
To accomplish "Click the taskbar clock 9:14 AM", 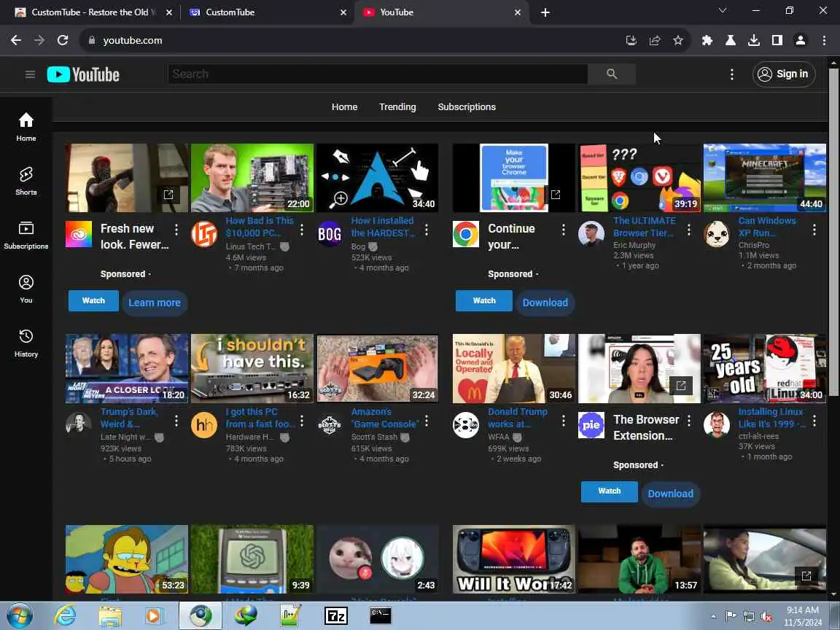I will coord(802,616).
